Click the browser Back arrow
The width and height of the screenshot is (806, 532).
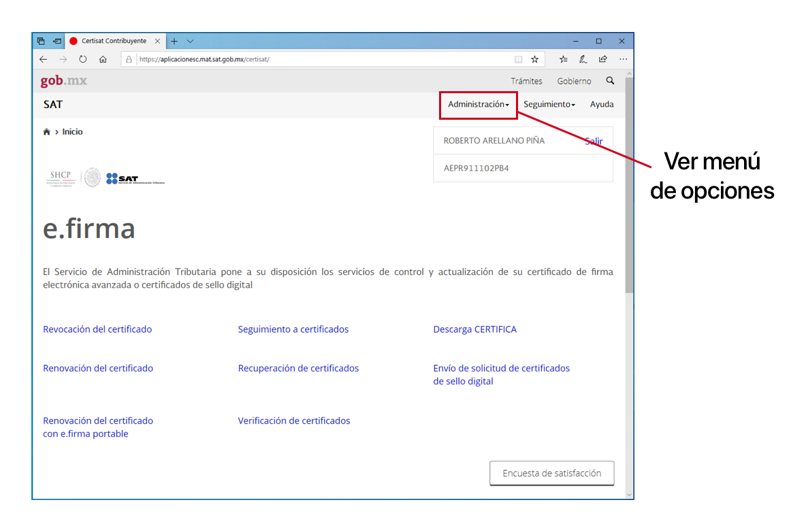click(43, 60)
